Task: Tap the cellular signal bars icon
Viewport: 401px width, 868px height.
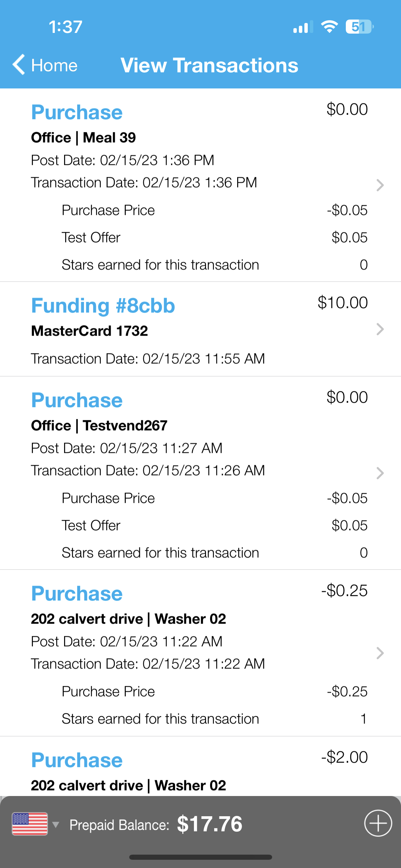Action: click(303, 27)
